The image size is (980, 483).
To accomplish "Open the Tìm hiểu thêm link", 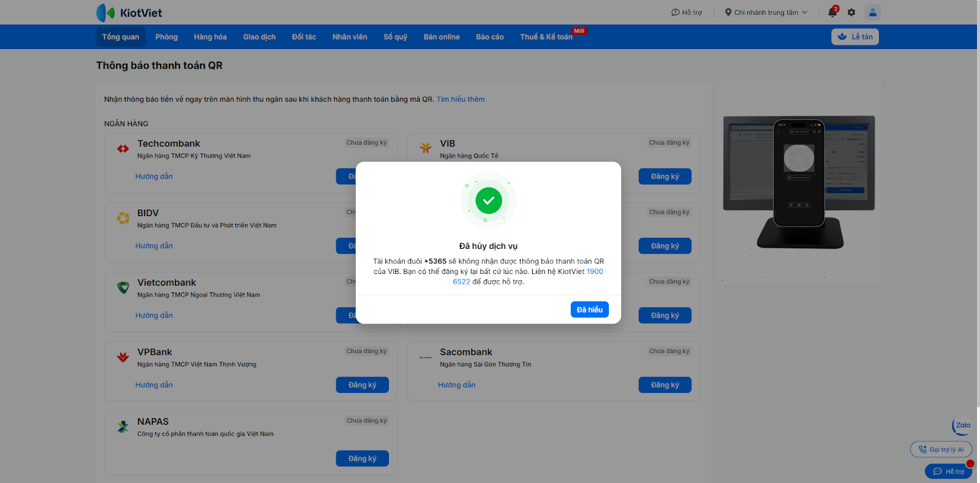I will tap(461, 99).
